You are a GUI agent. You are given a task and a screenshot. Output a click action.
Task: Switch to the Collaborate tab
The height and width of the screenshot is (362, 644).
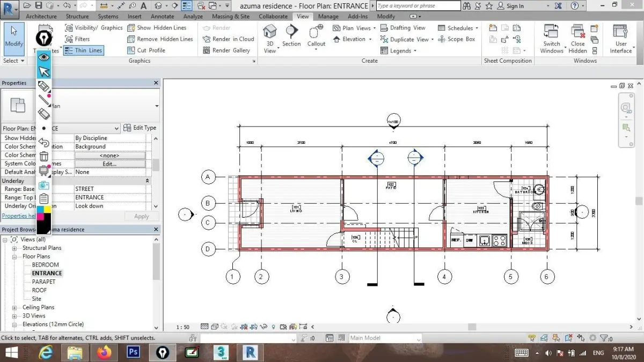pyautogui.click(x=273, y=17)
